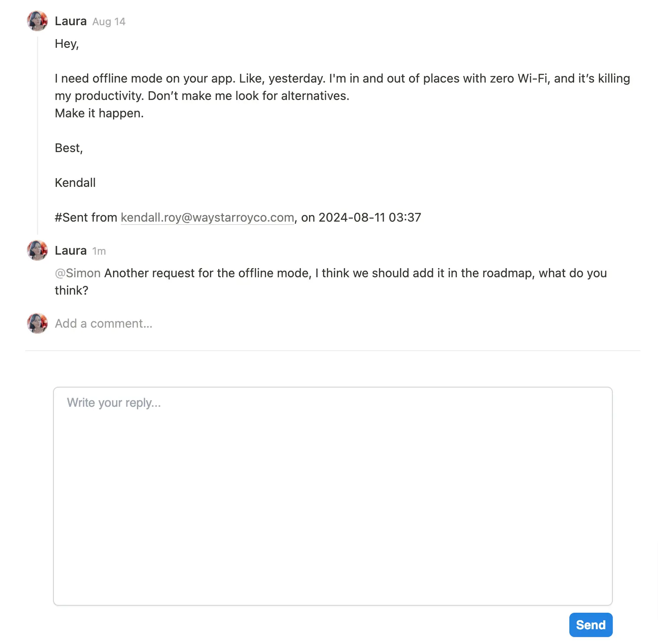Click the Laura name on 1m comment

coord(70,250)
